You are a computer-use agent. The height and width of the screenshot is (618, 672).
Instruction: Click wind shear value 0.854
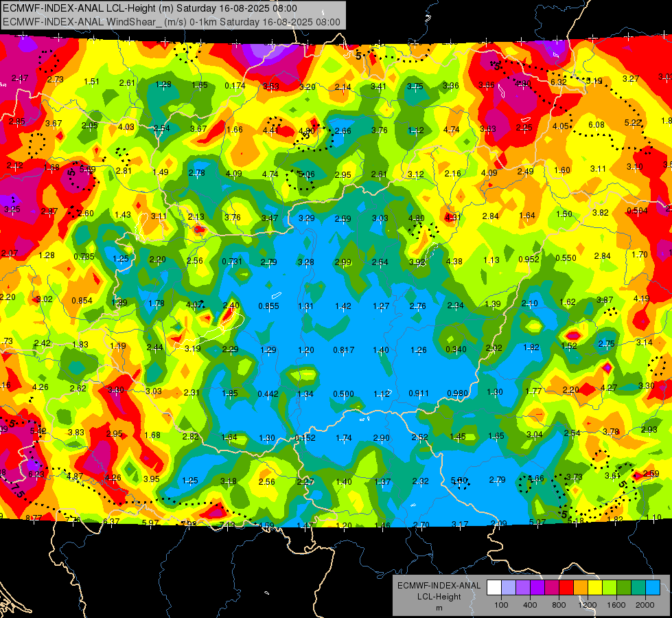(x=82, y=301)
